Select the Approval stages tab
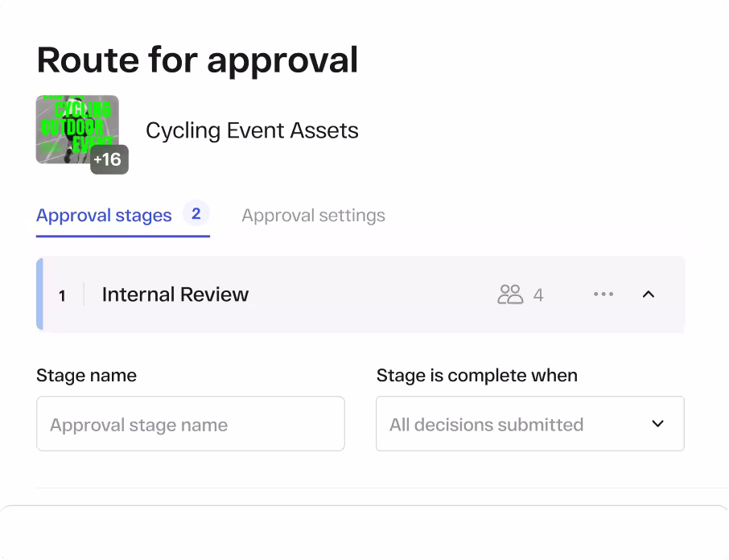 pyautogui.click(x=104, y=216)
